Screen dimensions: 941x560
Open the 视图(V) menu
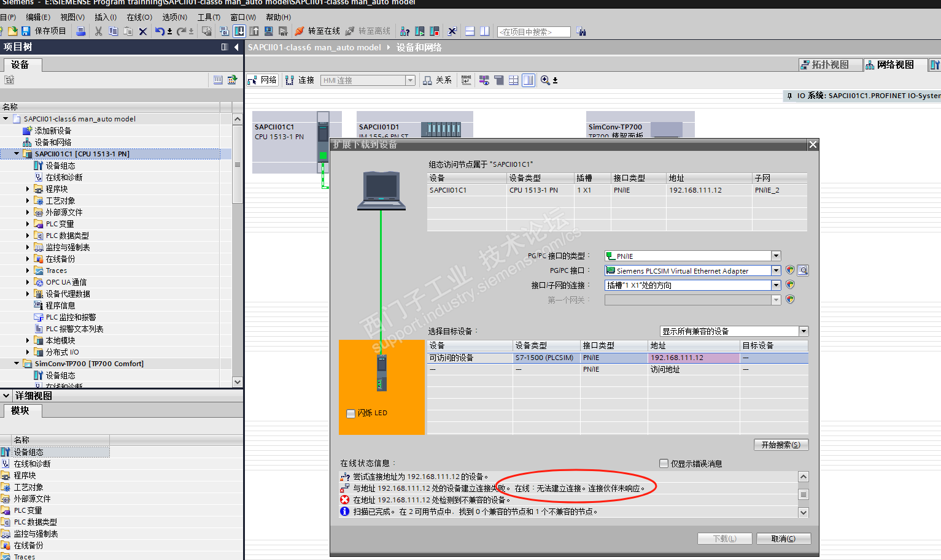[72, 17]
